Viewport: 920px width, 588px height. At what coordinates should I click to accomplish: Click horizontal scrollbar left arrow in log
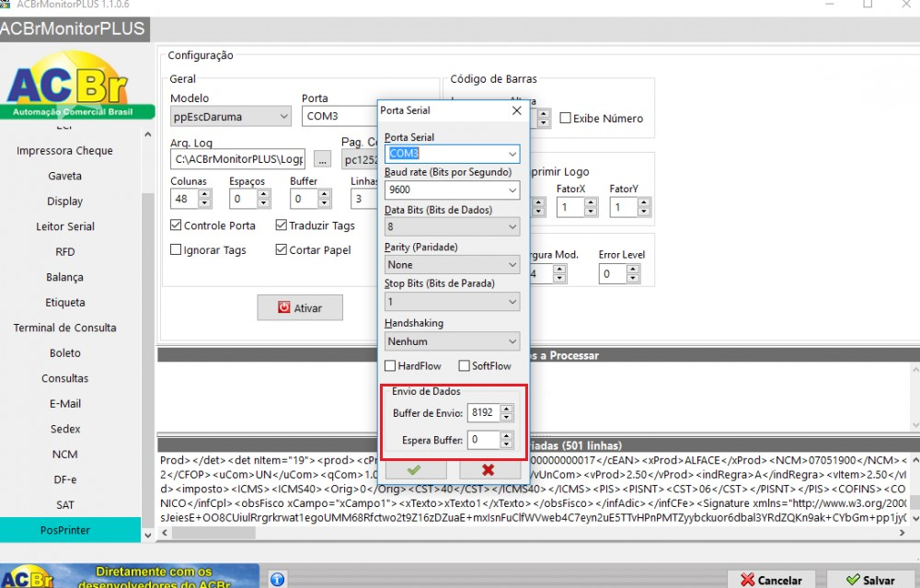[165, 533]
